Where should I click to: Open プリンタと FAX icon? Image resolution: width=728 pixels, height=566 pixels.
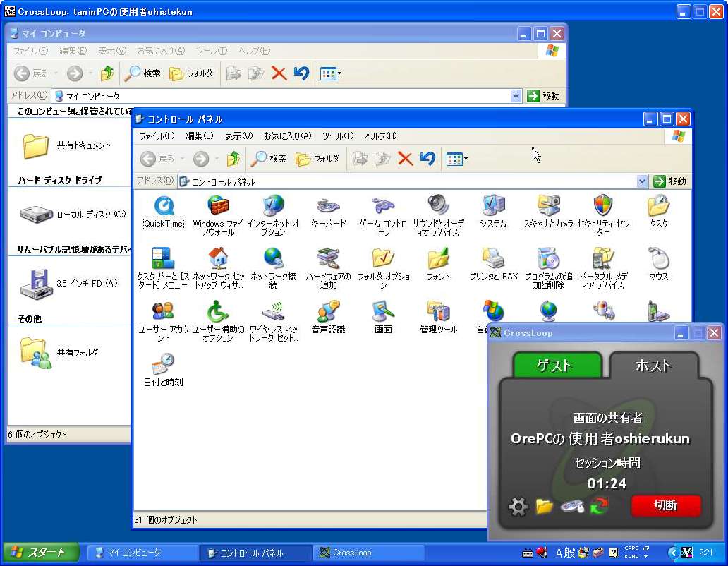pos(493,258)
